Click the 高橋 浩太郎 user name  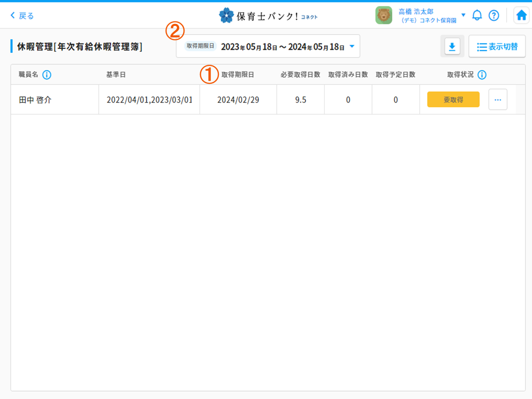click(416, 11)
